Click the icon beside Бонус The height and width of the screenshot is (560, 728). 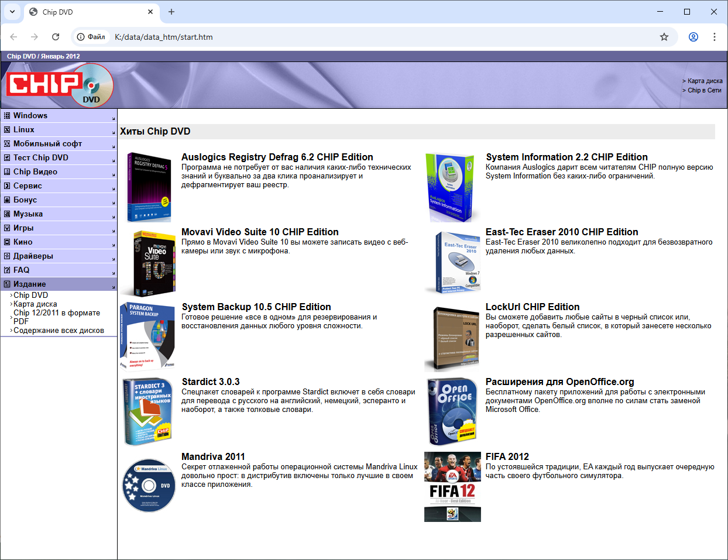(x=7, y=200)
